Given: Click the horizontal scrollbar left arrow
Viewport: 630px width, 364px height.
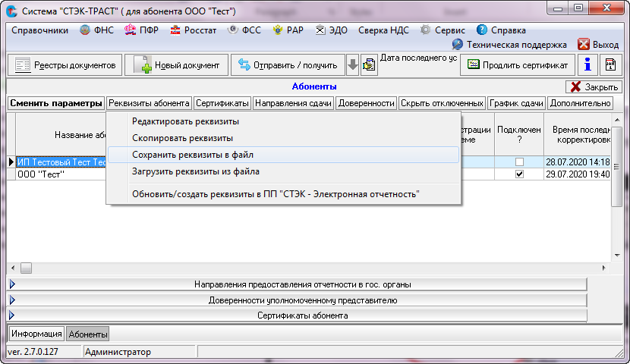Looking at the screenshot, I should coord(13,268).
